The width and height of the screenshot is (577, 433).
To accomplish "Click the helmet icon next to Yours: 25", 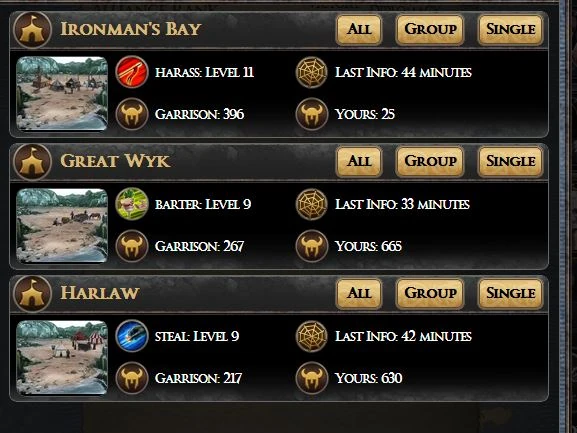I will (x=312, y=114).
